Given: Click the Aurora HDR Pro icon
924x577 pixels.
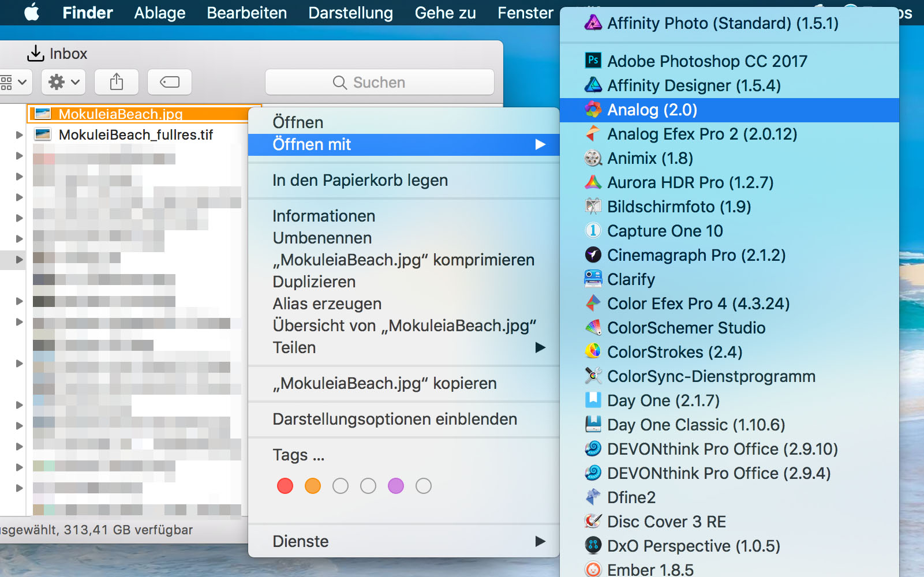Looking at the screenshot, I should pos(593,182).
